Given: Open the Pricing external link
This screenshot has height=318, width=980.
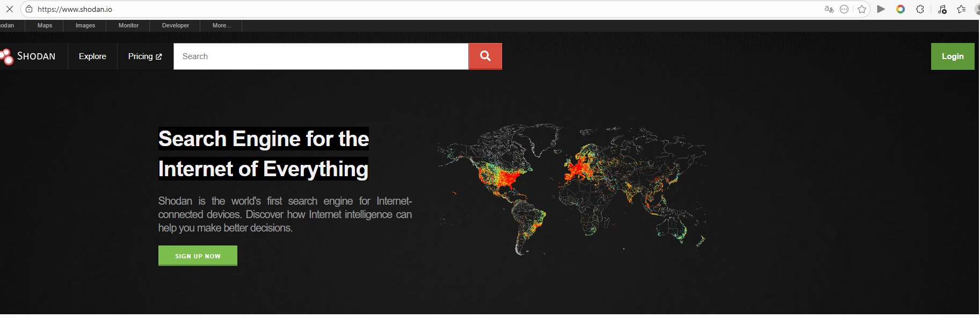Looking at the screenshot, I should click(x=145, y=56).
